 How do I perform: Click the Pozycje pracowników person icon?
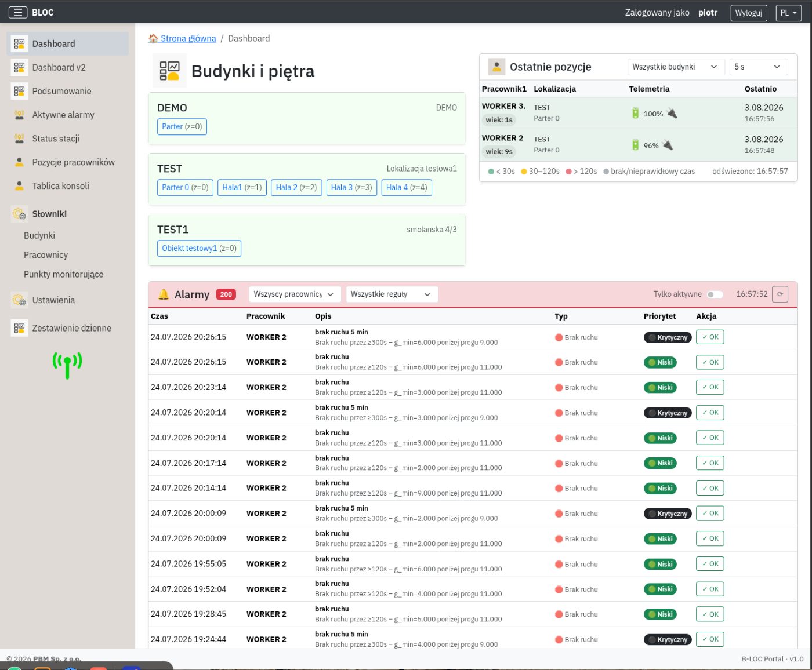pos(19,162)
